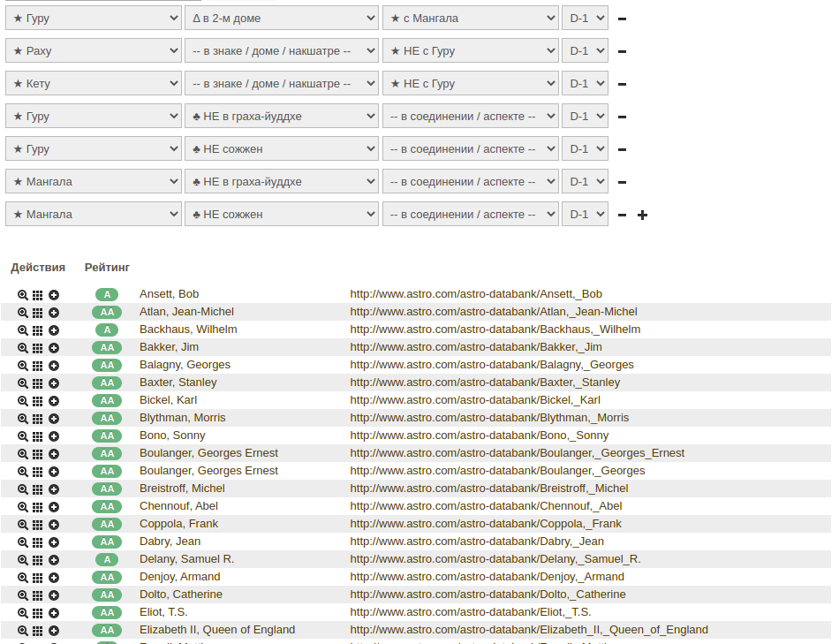
Task: Open magnifier icon for Delany, Samuel R.
Action: point(22,560)
